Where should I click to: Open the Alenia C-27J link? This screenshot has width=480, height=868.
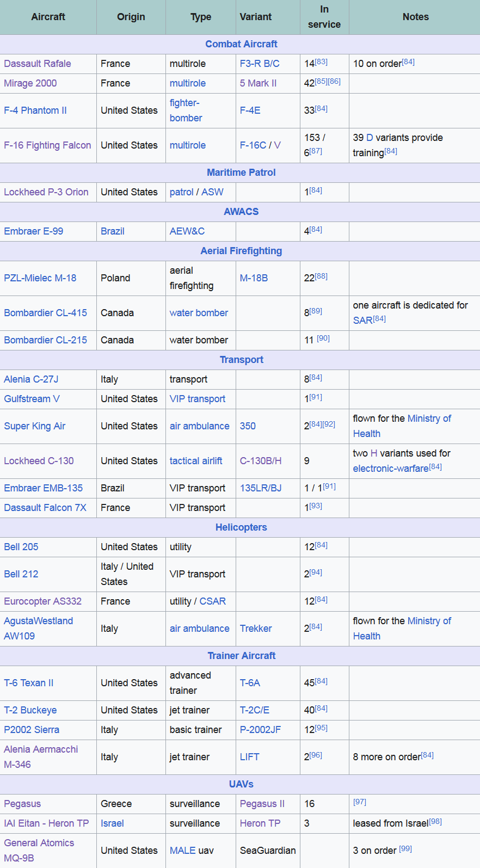pos(31,379)
